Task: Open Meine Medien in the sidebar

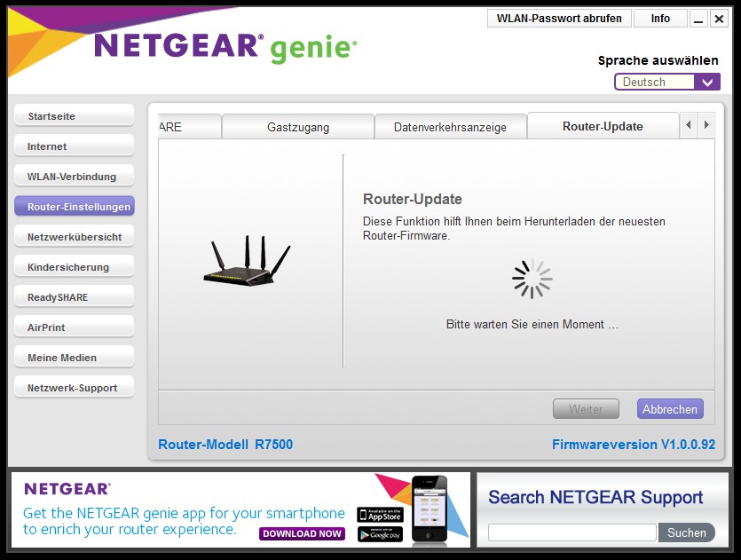Action: point(75,358)
